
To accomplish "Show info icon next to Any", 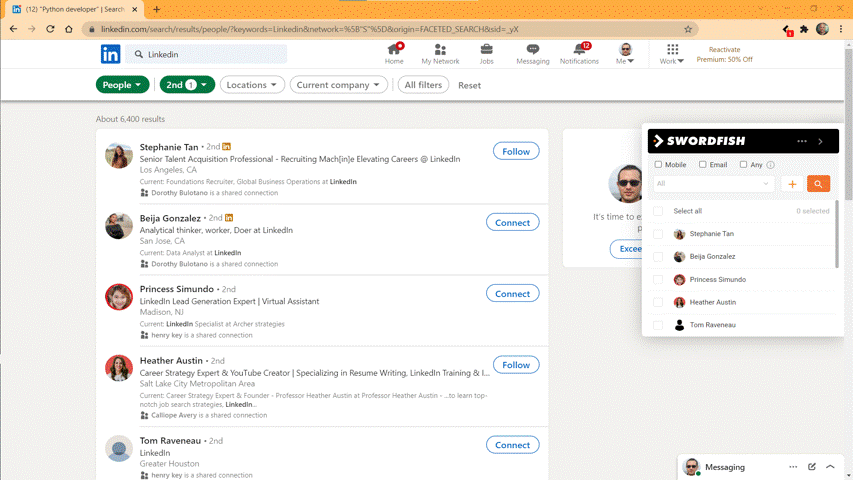I will (x=770, y=165).
